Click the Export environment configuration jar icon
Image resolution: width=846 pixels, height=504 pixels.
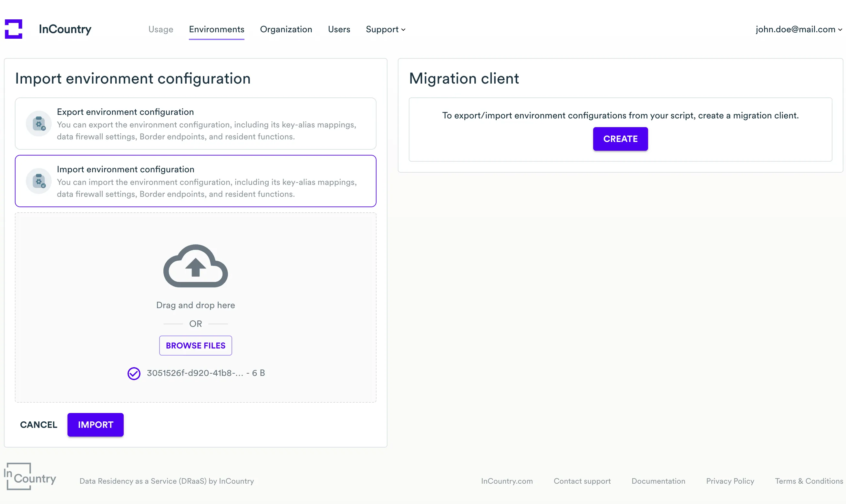pos(38,124)
